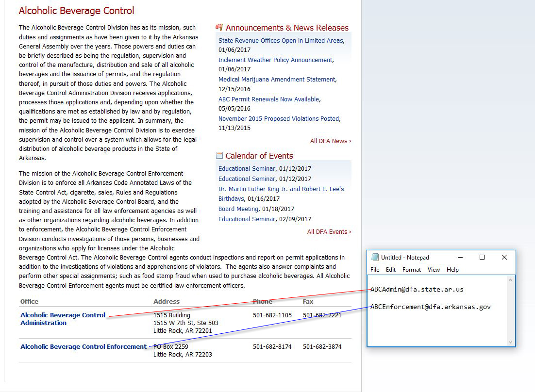Open Alcoholic Beverage Control Enforcement office link

pos(83,347)
